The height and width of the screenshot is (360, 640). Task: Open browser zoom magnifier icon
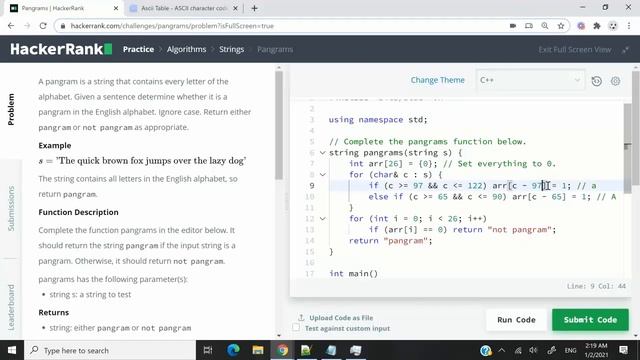[545, 26]
